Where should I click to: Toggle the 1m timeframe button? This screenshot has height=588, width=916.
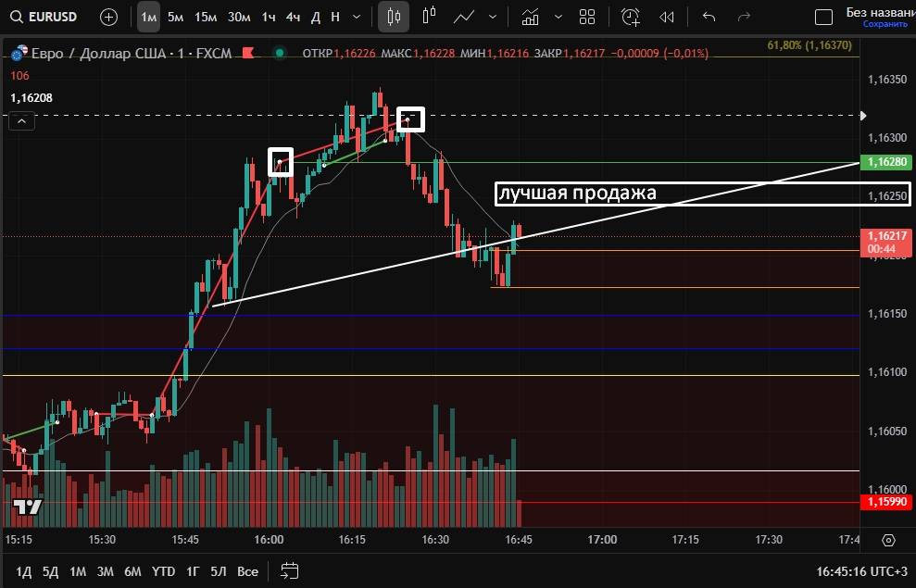[148, 17]
